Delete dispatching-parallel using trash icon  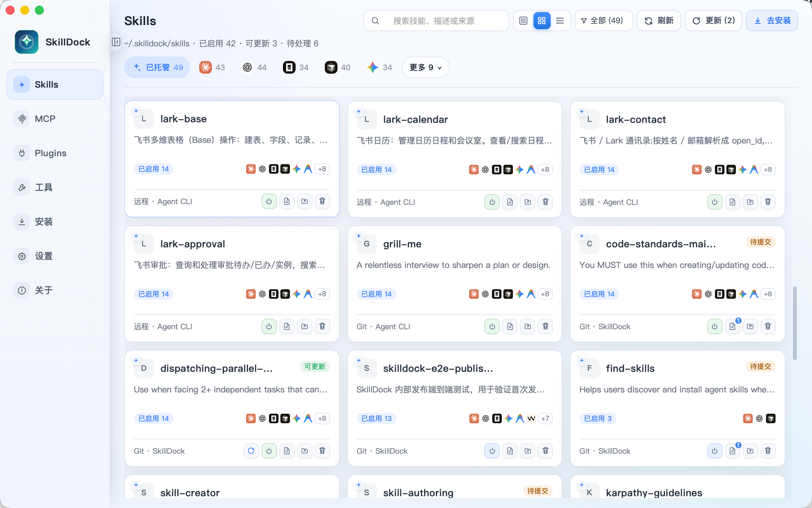[322, 451]
